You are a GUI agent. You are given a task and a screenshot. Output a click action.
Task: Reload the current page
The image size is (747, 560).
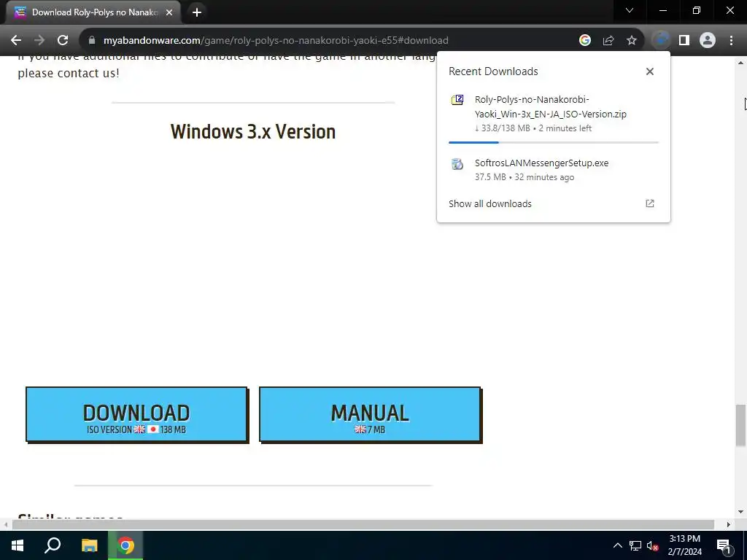tap(63, 41)
